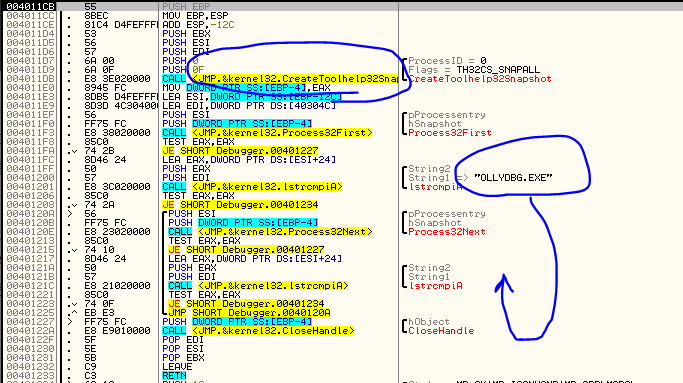Click hex bytes 6A 00 at 004011D7

99,61
